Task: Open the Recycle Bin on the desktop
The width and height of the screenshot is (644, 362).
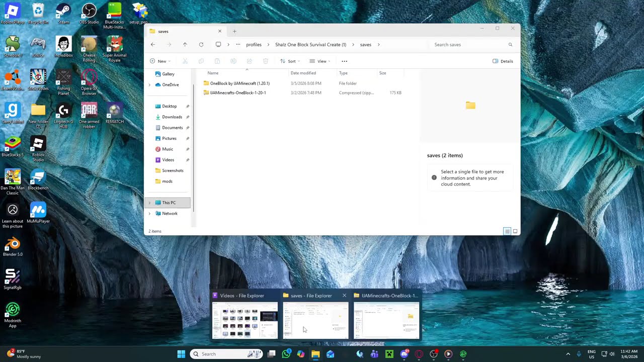Action: click(38, 14)
